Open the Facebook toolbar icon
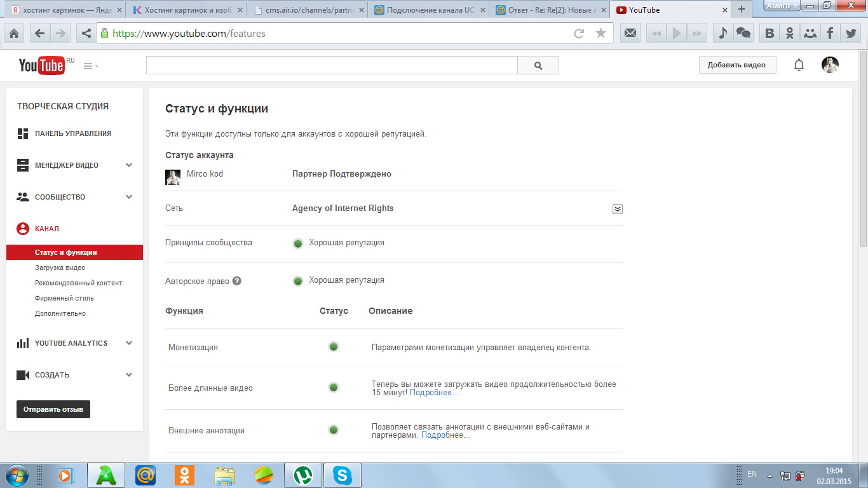The height and width of the screenshot is (488, 868). (830, 34)
